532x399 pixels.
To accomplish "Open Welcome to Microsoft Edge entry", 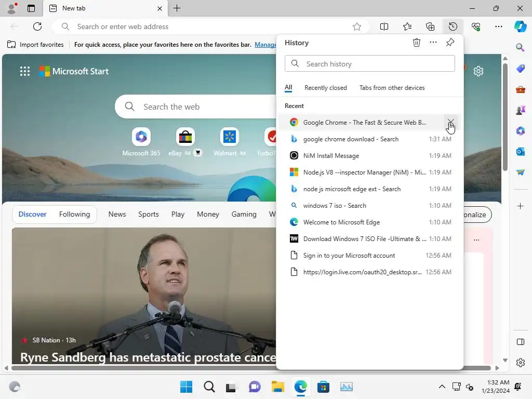I will [369, 222].
